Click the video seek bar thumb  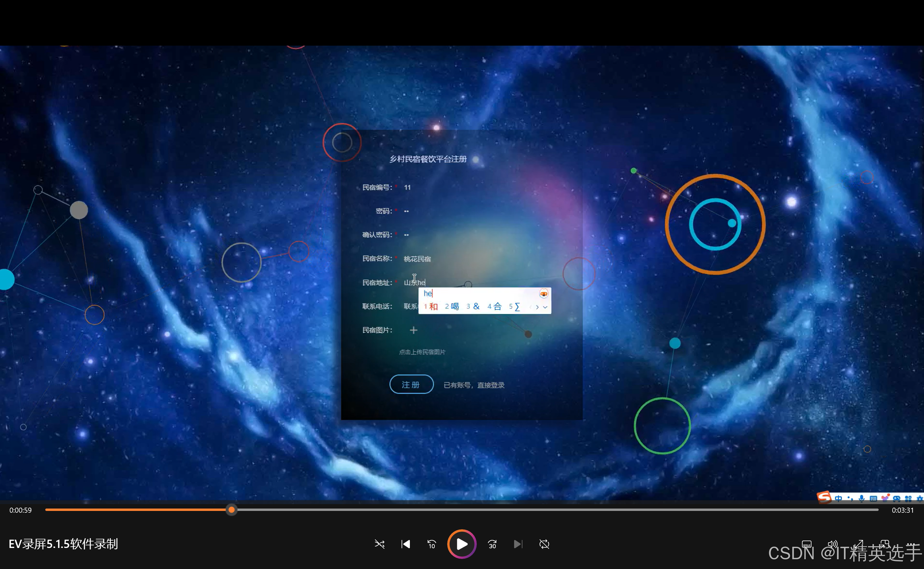[x=232, y=510]
